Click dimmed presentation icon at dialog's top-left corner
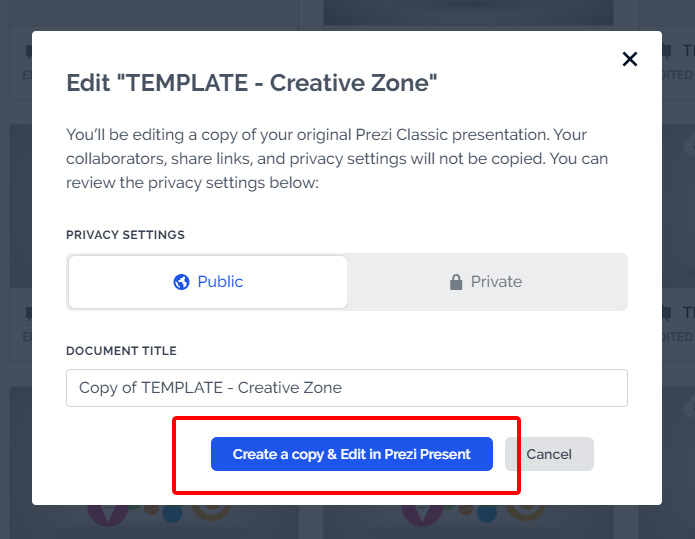Image resolution: width=695 pixels, height=539 pixels. coord(27,50)
